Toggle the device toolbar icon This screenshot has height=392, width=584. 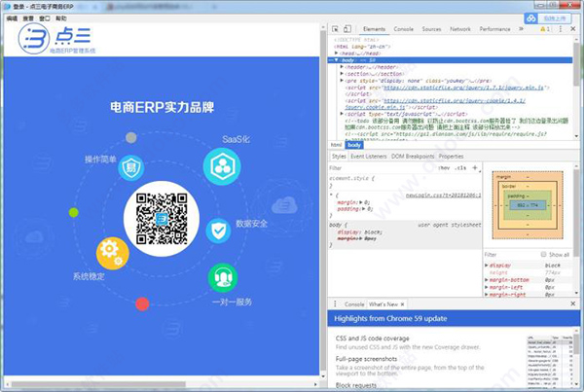click(347, 28)
